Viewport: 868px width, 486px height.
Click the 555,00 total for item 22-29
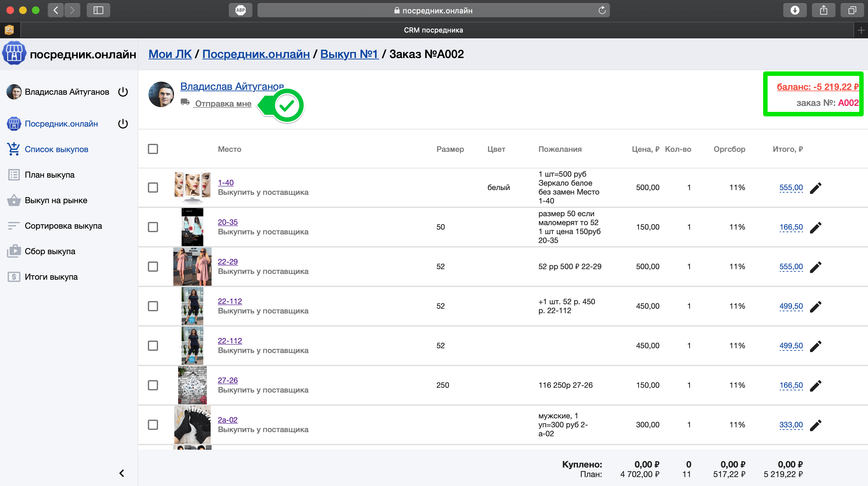pos(791,267)
